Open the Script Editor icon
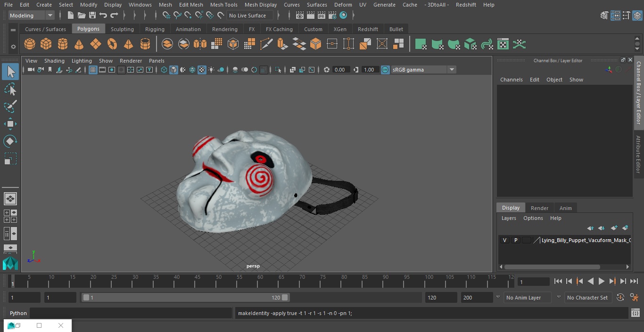644x332 pixels. pyautogui.click(x=635, y=313)
